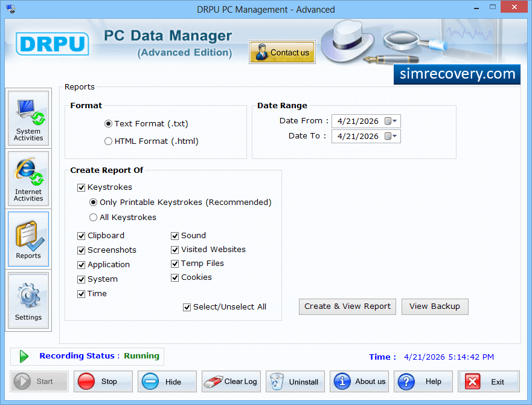
Task: Click the red Exit X icon
Action: pos(472,381)
